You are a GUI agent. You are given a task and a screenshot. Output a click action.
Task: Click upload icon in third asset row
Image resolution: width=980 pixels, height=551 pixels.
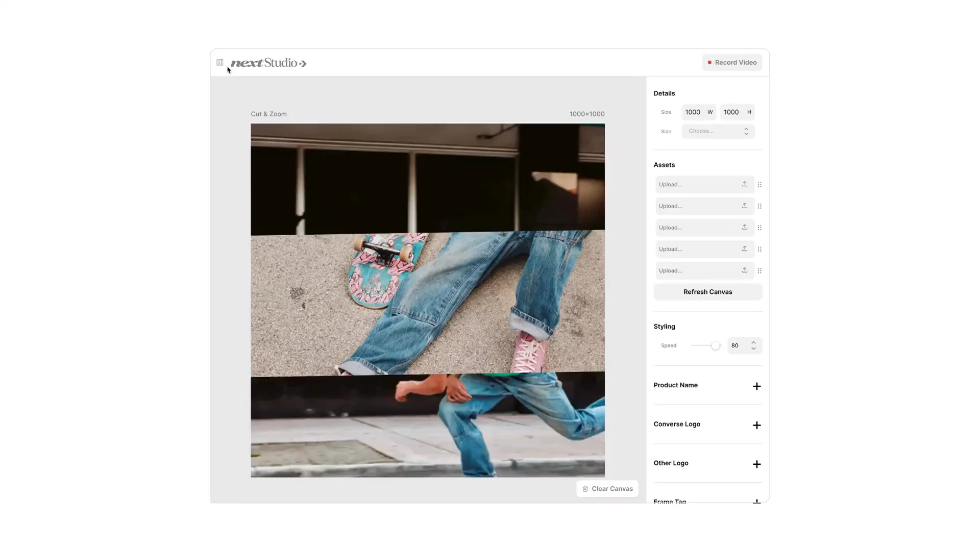point(745,228)
